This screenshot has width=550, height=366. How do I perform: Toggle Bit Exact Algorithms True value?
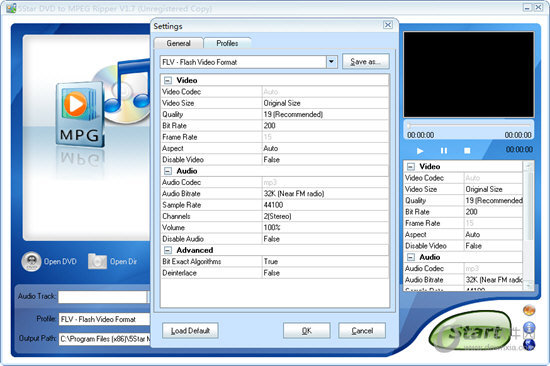(x=326, y=261)
